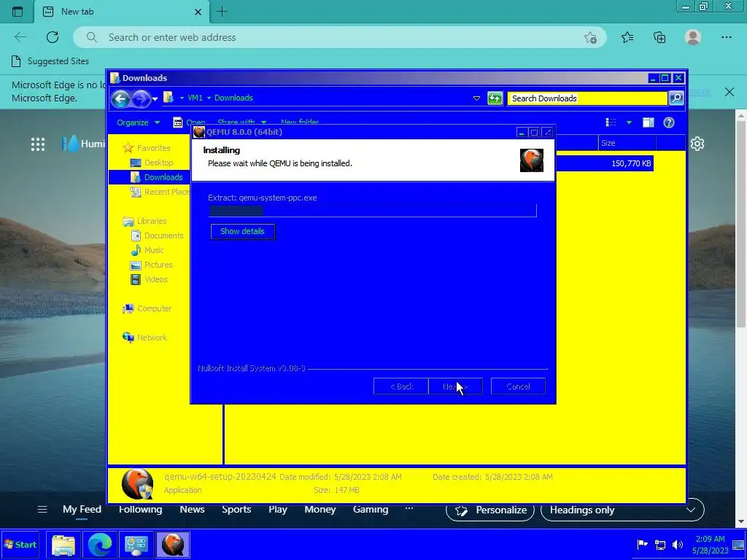This screenshot has height=560, width=747.
Task: Click the change view icon in Explorer
Action: [611, 122]
